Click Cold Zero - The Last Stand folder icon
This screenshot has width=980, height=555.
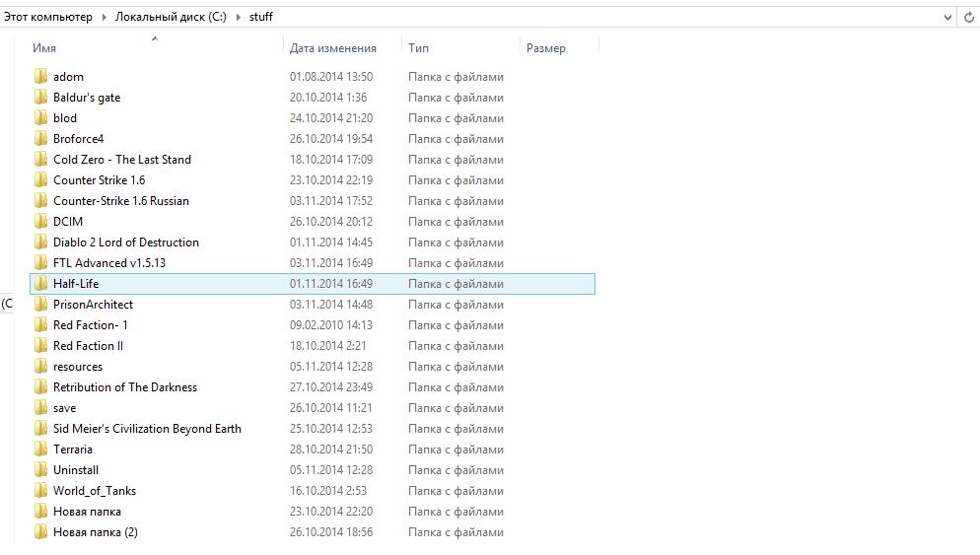tap(40, 160)
